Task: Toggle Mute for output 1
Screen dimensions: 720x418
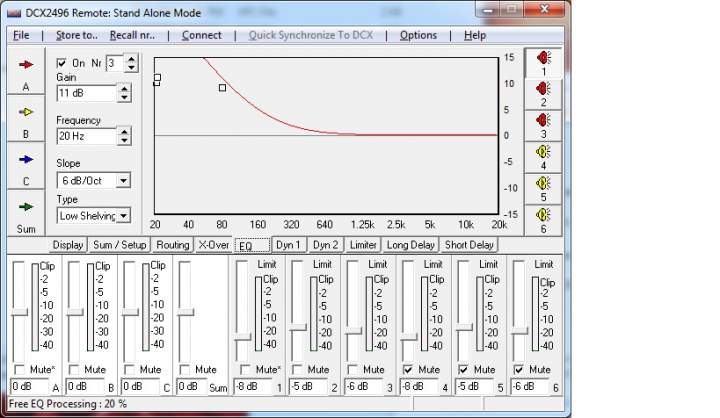Action: [245, 369]
